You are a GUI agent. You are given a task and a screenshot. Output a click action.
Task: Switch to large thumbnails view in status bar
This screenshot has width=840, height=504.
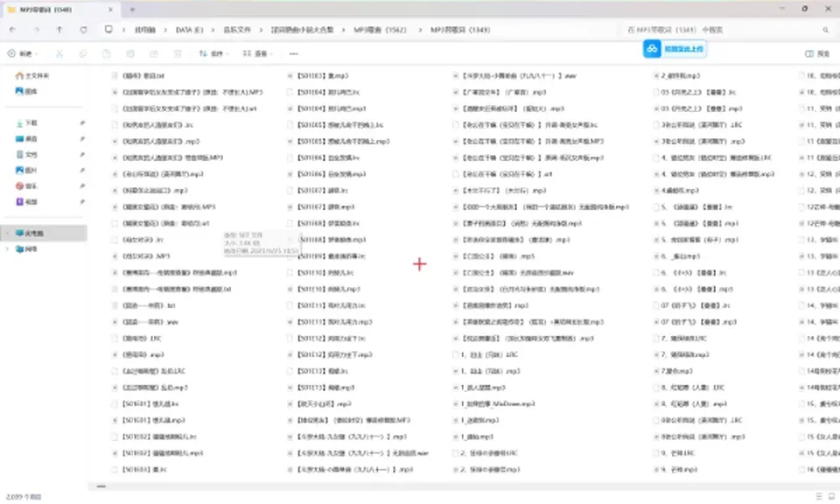(x=832, y=496)
